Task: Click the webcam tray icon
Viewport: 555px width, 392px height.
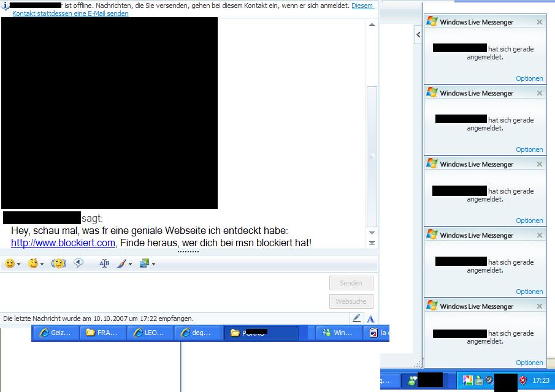Action: [x=489, y=380]
